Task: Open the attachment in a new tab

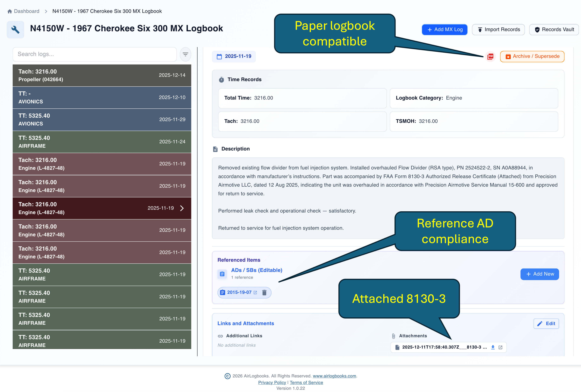Action: [x=500, y=347]
